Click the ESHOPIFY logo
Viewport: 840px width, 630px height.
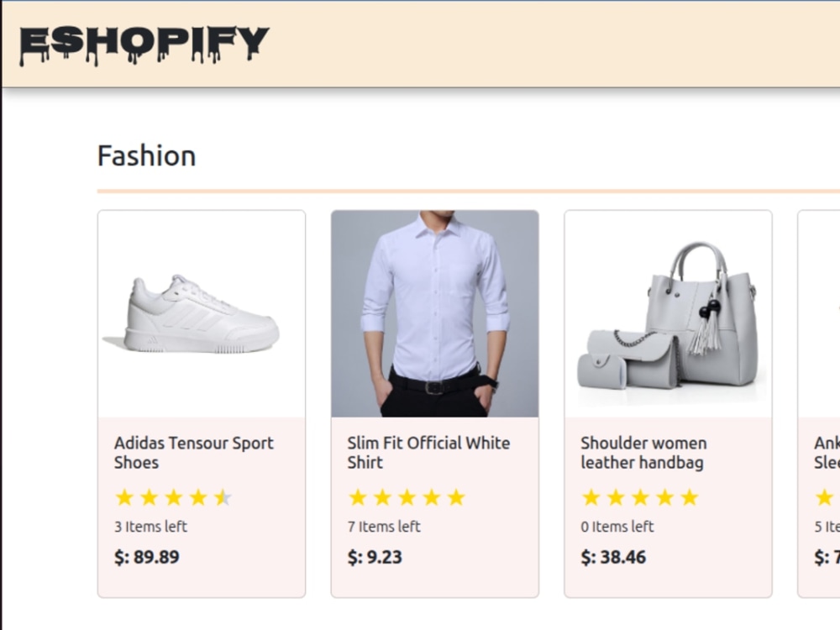click(144, 45)
